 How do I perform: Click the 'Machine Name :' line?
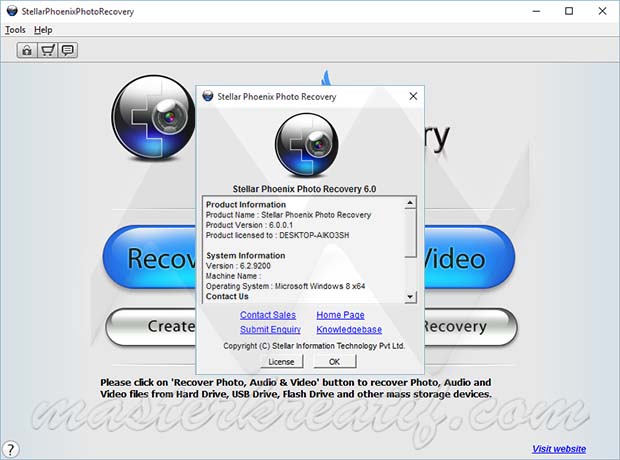(x=233, y=276)
